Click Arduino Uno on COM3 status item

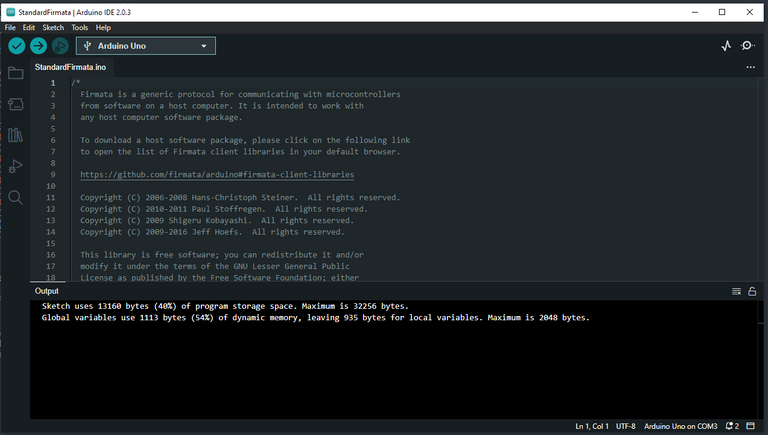coord(680,426)
